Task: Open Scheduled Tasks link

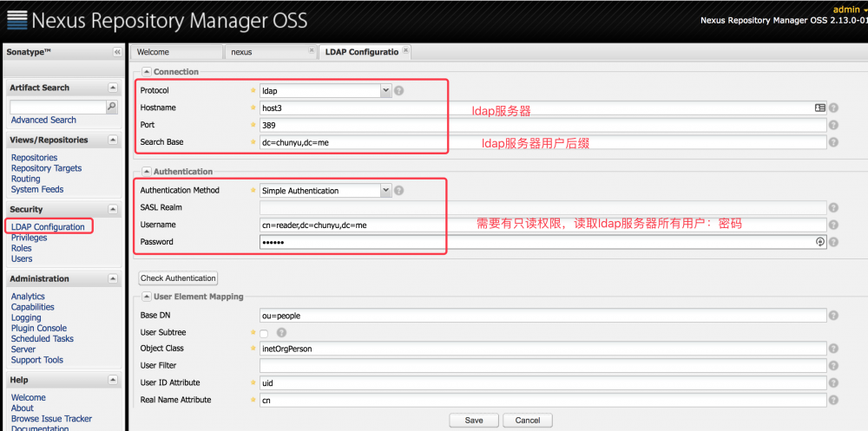Action: click(x=42, y=338)
